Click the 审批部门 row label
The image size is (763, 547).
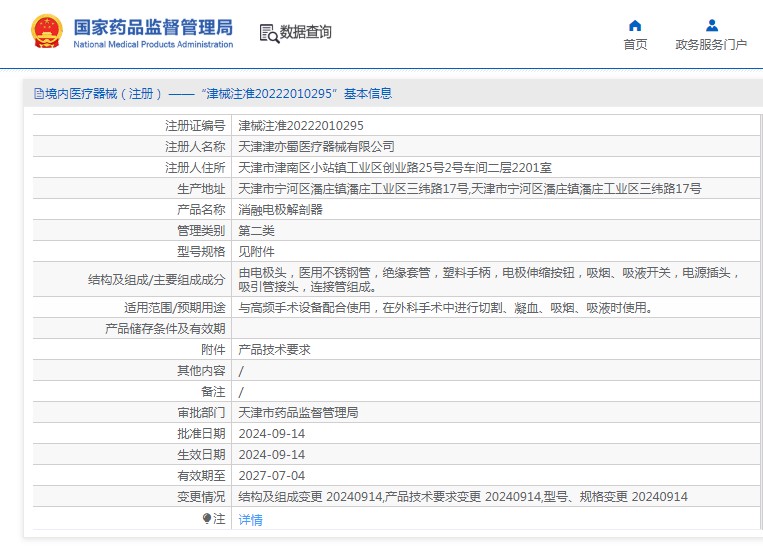[x=201, y=413]
